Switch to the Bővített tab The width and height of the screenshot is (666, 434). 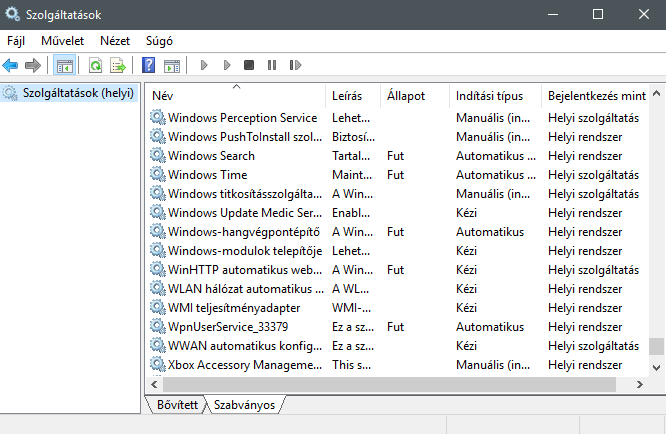177,405
